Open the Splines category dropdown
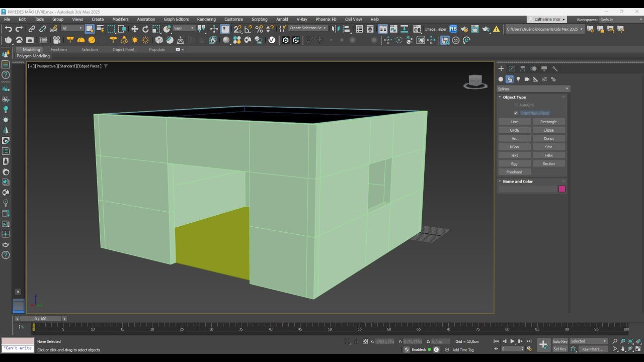 (x=533, y=88)
